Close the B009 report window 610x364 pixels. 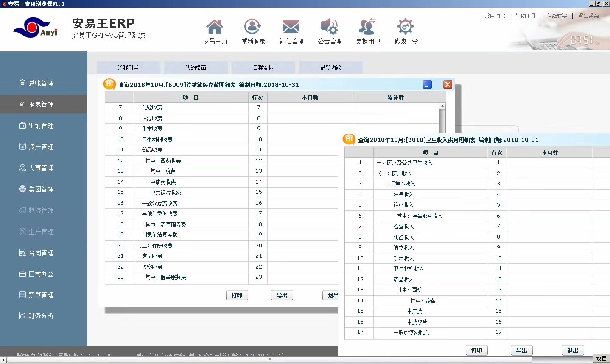tap(448, 84)
